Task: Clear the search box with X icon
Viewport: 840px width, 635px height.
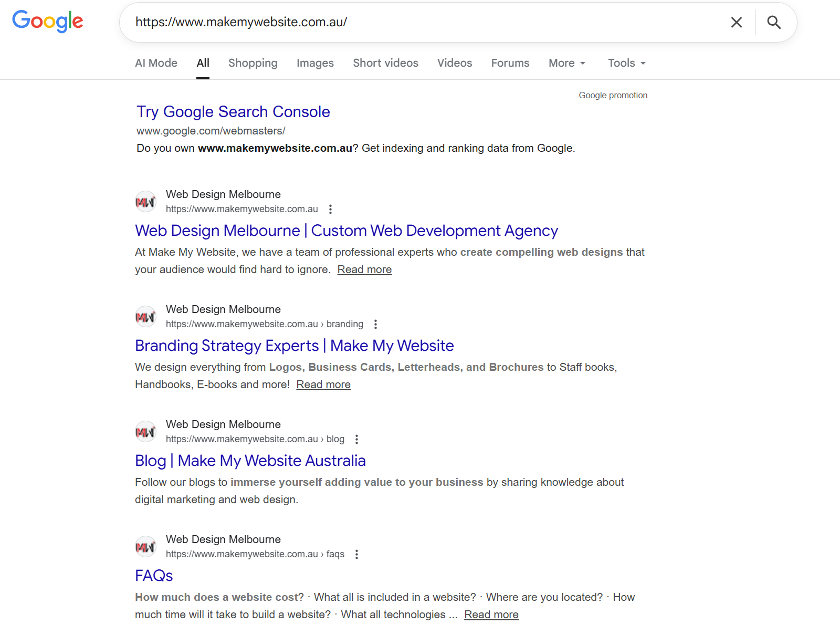Action: pos(736,22)
